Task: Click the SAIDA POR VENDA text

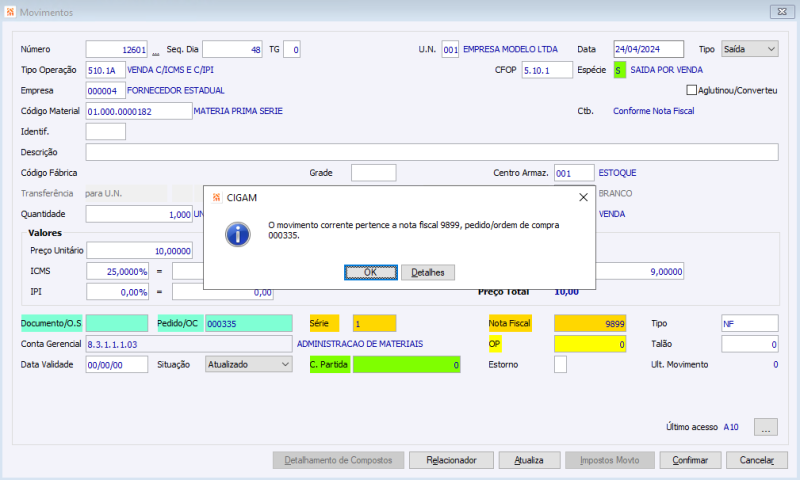Action: [666, 69]
